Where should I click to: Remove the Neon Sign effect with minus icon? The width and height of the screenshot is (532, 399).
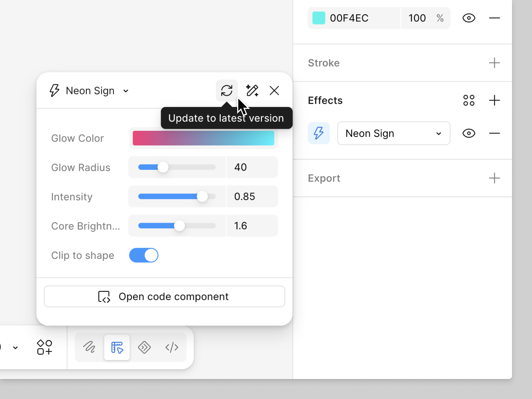(x=494, y=133)
